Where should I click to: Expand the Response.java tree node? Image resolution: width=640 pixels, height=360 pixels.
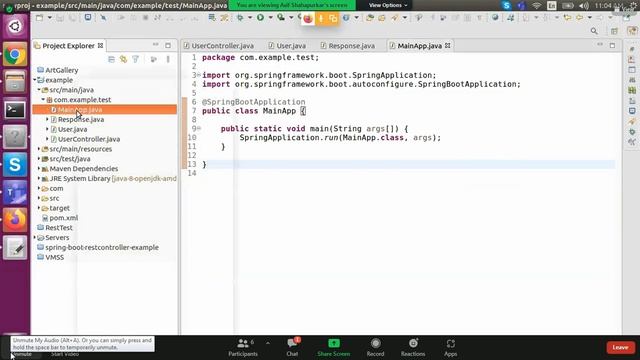(x=47, y=119)
